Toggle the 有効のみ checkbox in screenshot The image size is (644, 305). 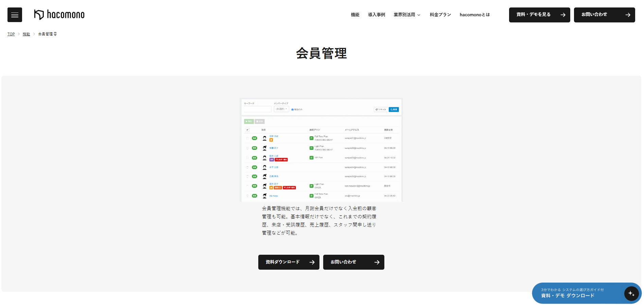pyautogui.click(x=293, y=109)
